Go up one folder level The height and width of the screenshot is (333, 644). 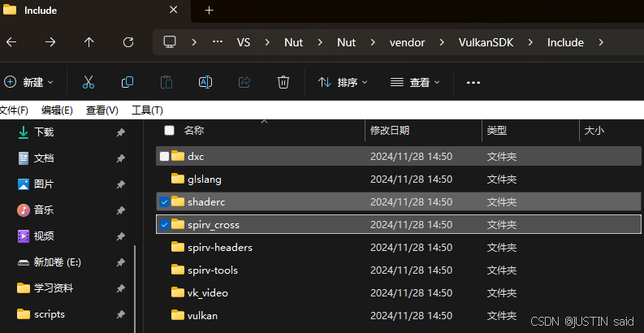(89, 42)
